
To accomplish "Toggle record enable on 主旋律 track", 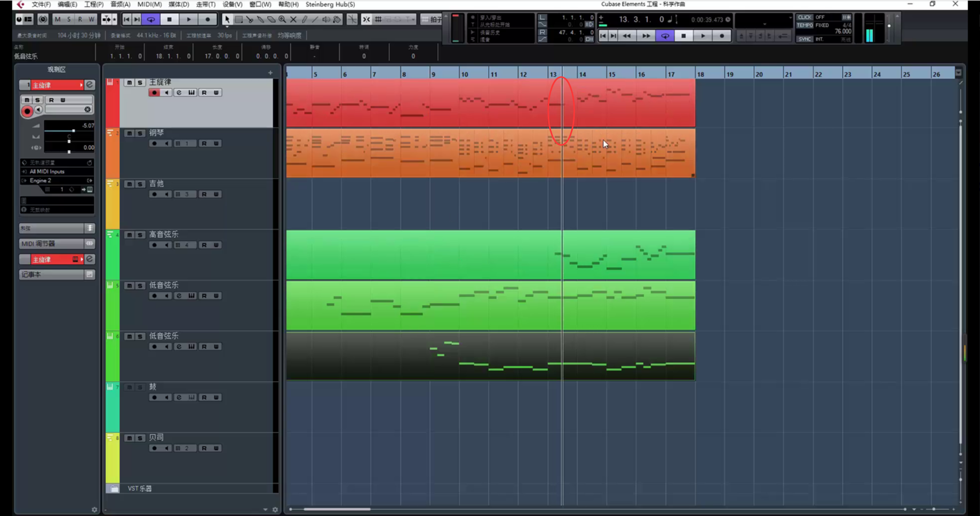I will point(154,92).
